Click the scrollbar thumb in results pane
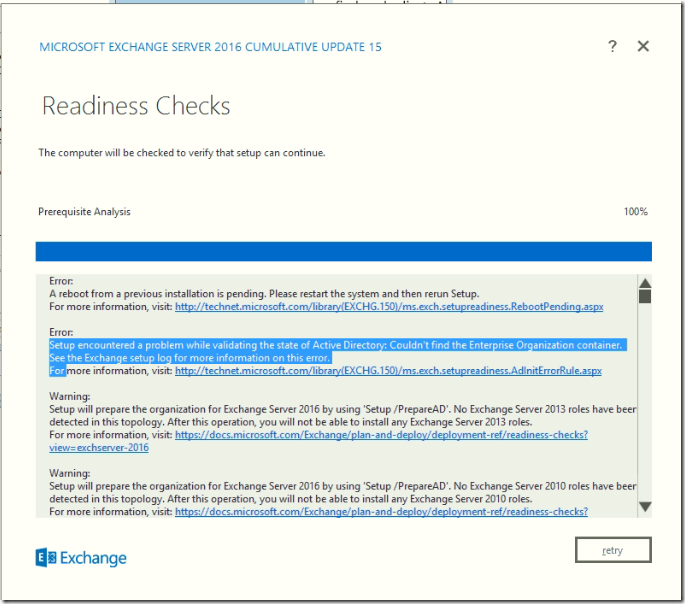685x604 pixels. pos(645,297)
